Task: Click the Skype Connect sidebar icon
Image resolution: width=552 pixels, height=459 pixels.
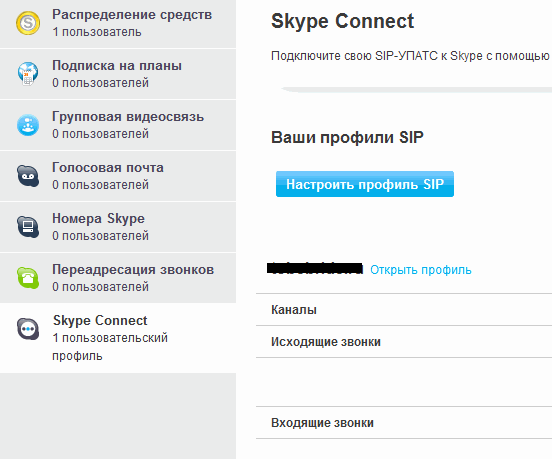Action: pos(28,329)
